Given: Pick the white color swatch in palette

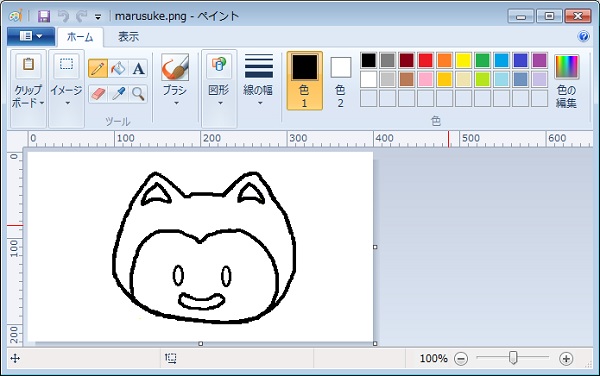Looking at the screenshot, I should coord(368,79).
